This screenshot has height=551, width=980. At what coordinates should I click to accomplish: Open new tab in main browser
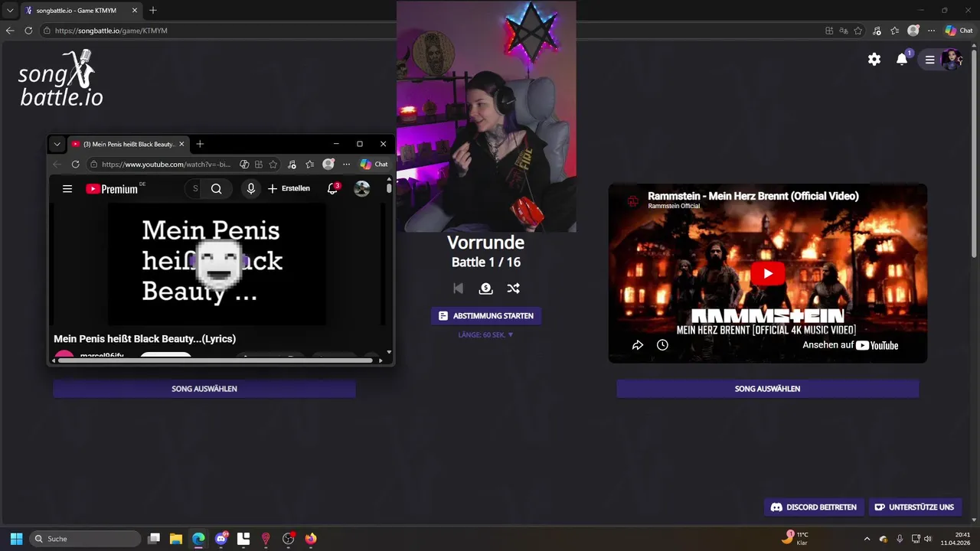pos(153,11)
